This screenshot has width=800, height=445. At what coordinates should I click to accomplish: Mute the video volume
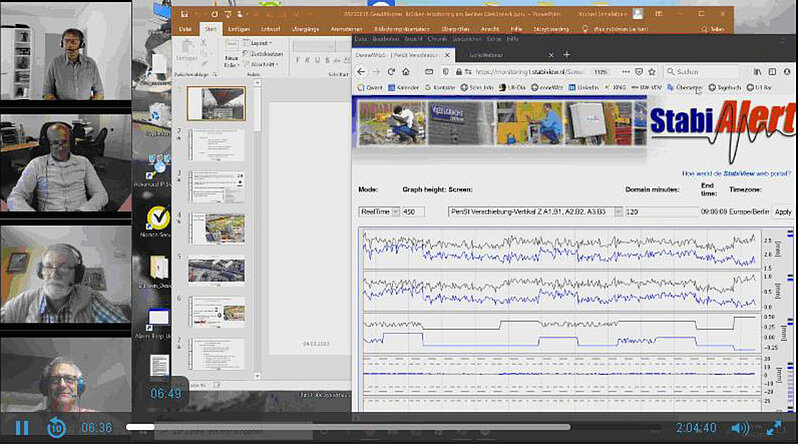(x=739, y=428)
